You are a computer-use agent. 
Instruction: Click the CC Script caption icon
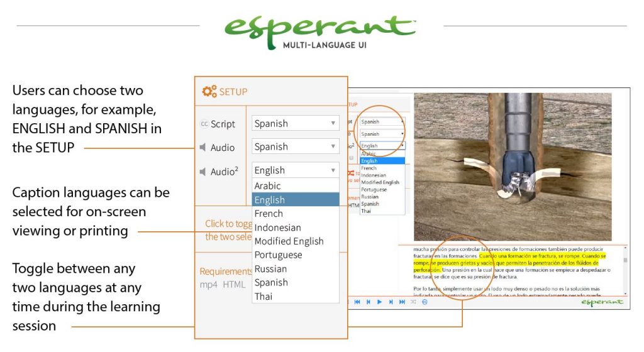(x=204, y=123)
